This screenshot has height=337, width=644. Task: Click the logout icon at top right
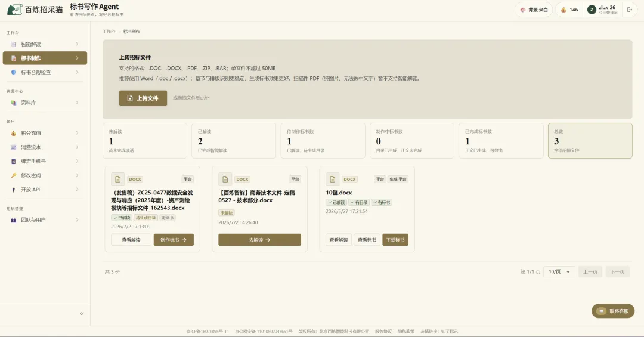pos(630,10)
